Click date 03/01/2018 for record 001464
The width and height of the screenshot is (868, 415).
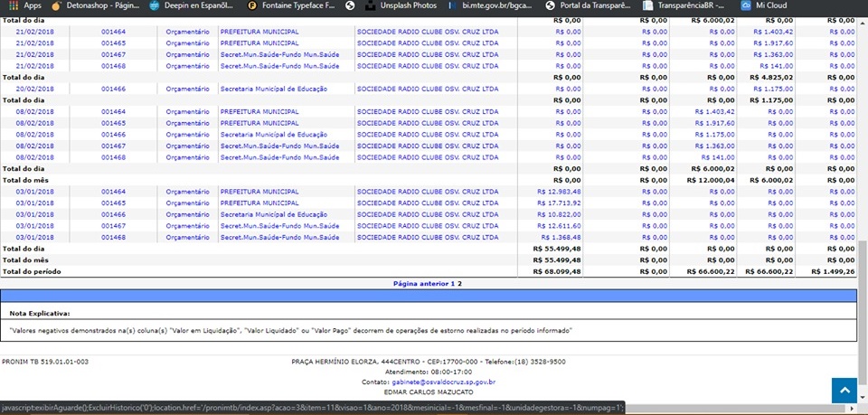(x=34, y=192)
